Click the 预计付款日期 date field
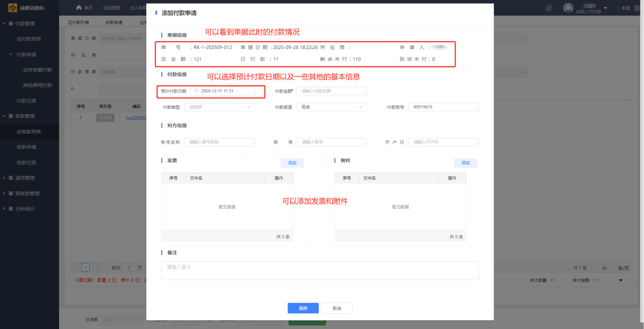Image resolution: width=644 pixels, height=329 pixels. pyautogui.click(x=223, y=91)
